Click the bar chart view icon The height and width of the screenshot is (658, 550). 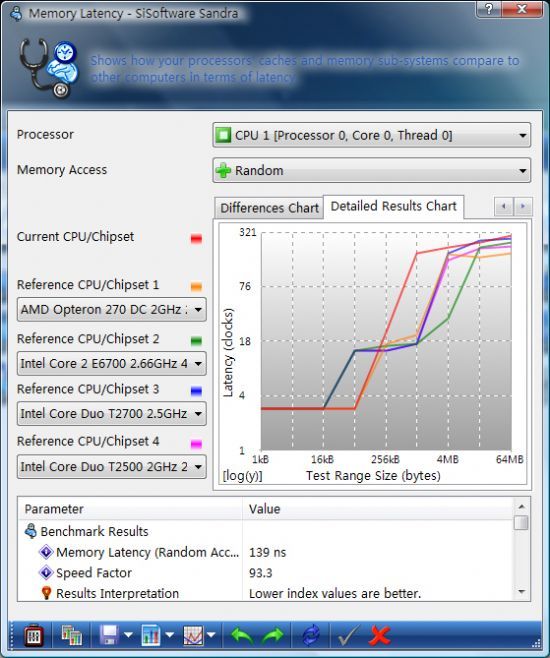(151, 635)
